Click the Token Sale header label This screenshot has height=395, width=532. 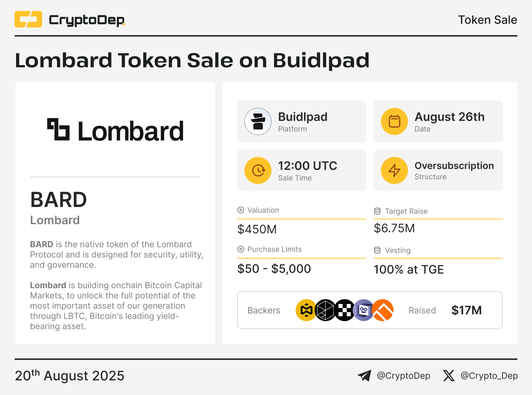click(487, 20)
